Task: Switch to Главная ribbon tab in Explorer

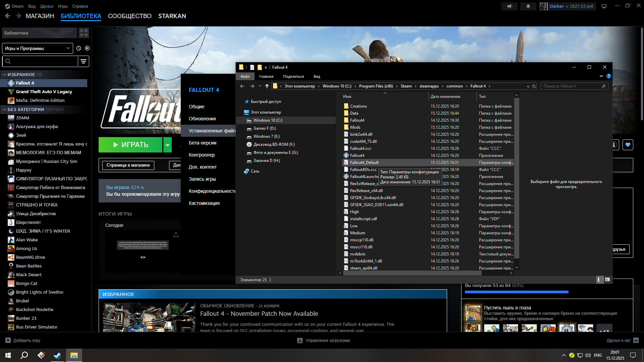Action: pos(266,76)
